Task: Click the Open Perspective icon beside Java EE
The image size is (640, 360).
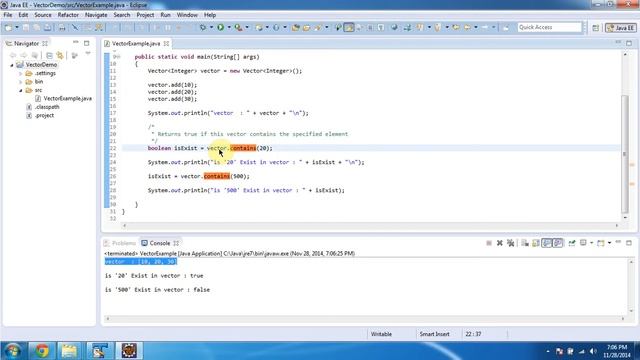Action: (x=596, y=27)
